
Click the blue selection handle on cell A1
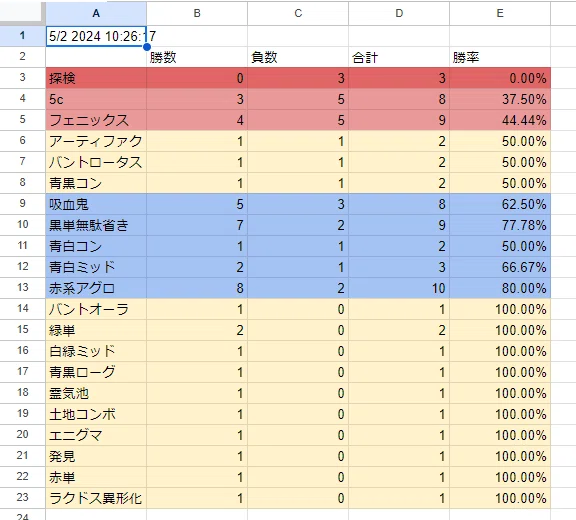click(147, 47)
